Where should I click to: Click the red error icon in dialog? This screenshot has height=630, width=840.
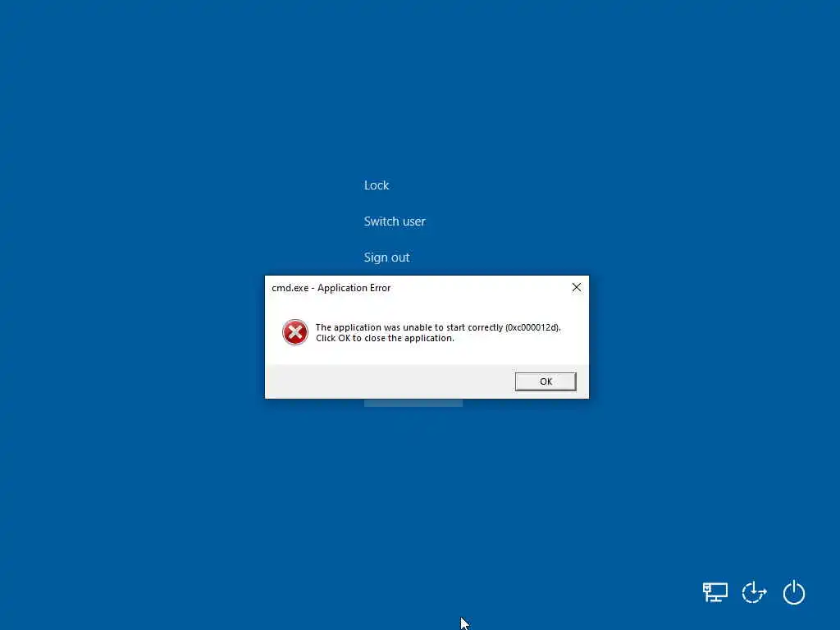pos(295,332)
